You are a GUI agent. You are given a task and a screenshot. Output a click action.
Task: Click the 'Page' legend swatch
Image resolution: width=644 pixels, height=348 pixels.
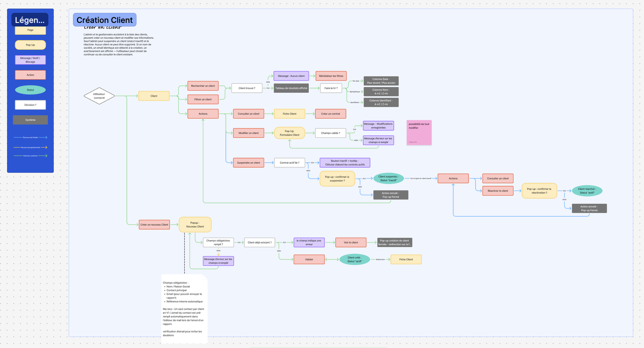[30, 30]
